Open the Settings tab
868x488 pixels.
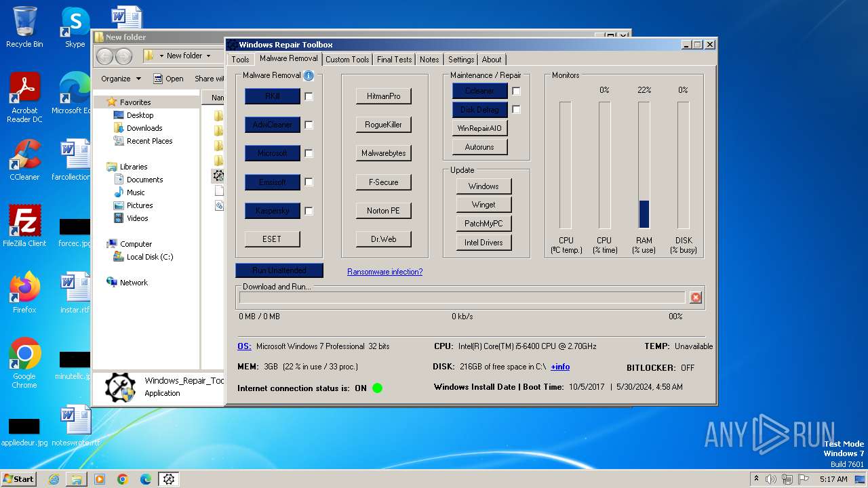tap(461, 60)
